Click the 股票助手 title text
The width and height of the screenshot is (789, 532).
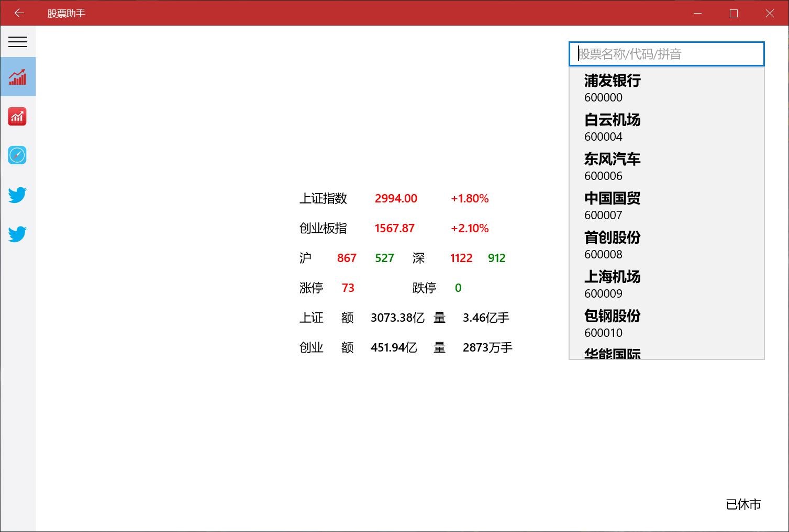point(66,13)
